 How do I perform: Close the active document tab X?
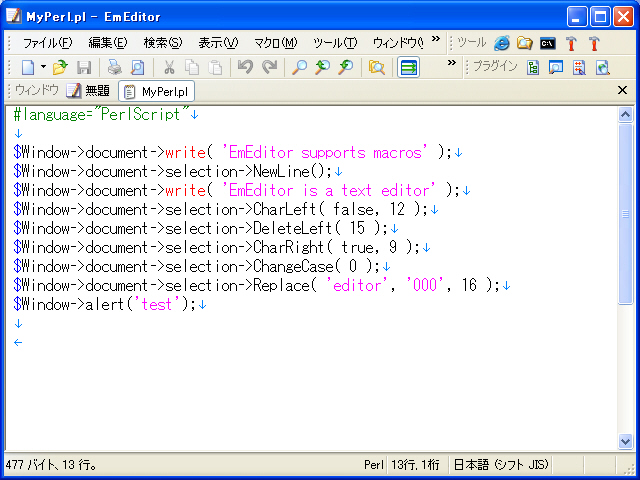click(x=622, y=90)
